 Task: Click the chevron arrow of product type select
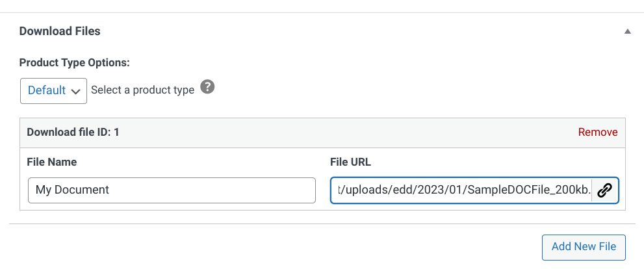(x=75, y=91)
